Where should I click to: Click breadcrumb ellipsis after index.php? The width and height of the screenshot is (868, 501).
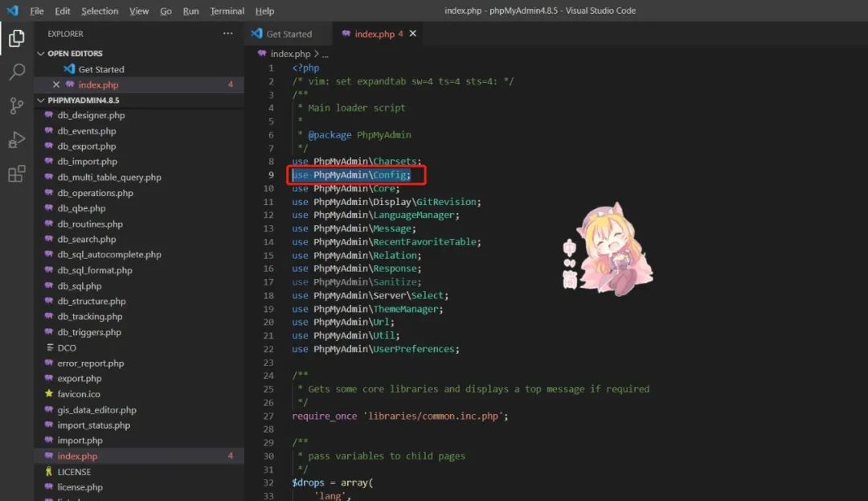point(325,54)
